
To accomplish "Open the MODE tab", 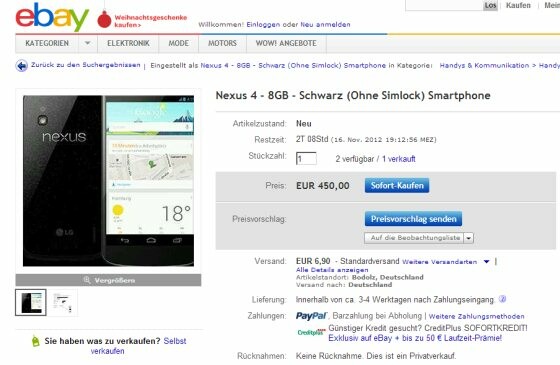I will (x=179, y=43).
